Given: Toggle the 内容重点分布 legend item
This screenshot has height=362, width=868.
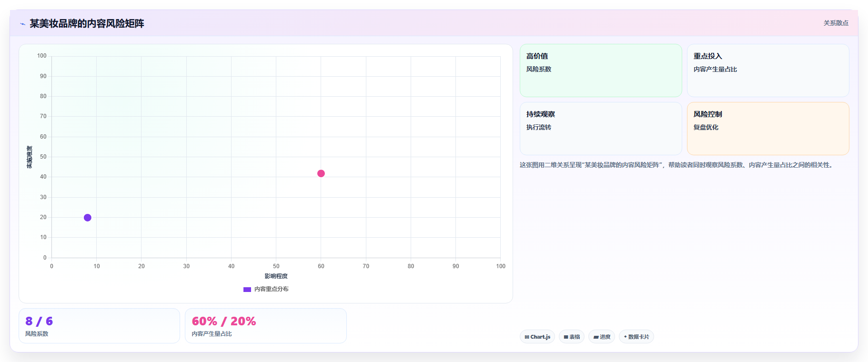Looking at the screenshot, I should pyautogui.click(x=266, y=289).
